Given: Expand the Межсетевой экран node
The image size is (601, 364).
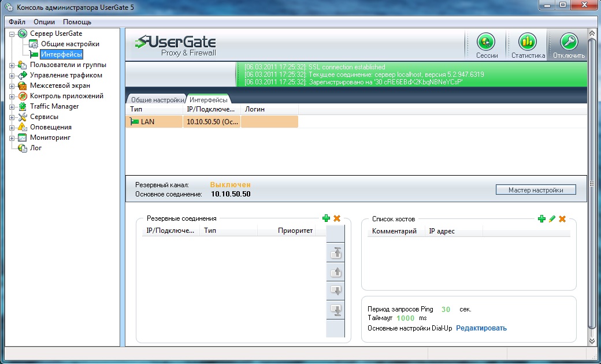Looking at the screenshot, I should pos(12,86).
